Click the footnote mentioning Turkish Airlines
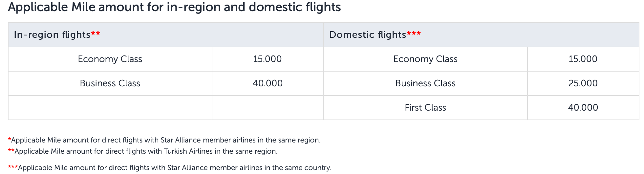 [143, 151]
